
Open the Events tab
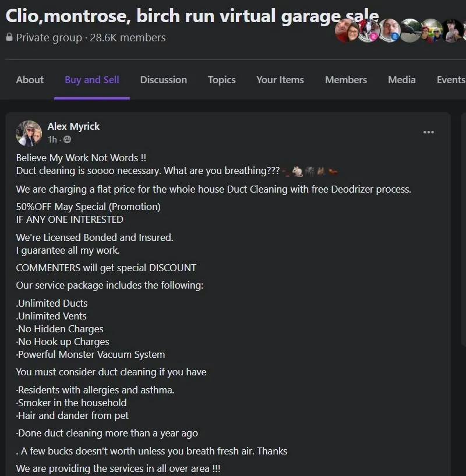[451, 80]
